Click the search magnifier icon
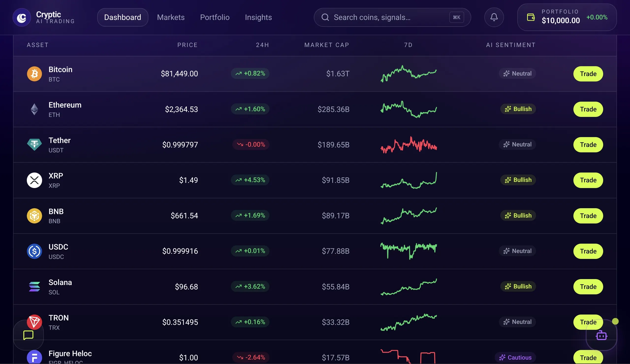 [x=325, y=17]
